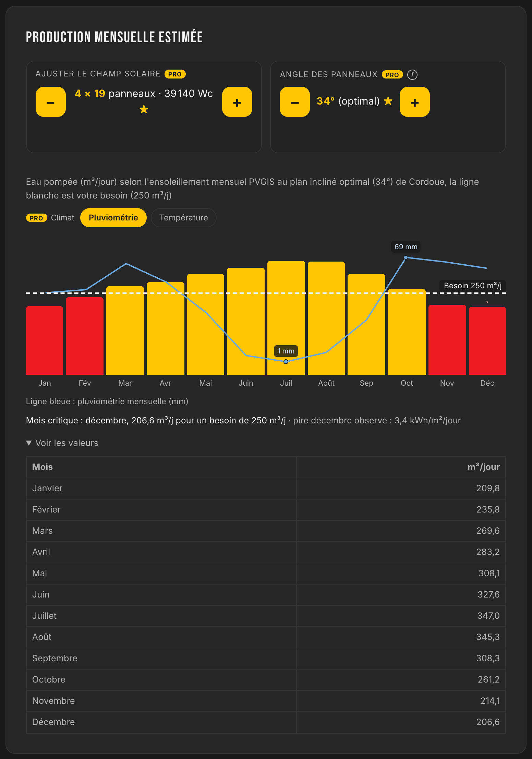Click the value 269,6 for Mars
The width and height of the screenshot is (532, 759).
click(x=488, y=531)
